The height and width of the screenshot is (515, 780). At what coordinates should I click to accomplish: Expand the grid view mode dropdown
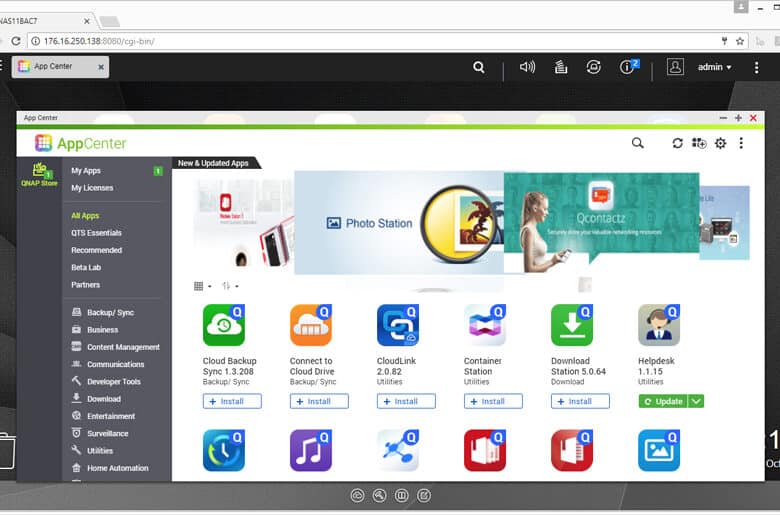click(202, 286)
